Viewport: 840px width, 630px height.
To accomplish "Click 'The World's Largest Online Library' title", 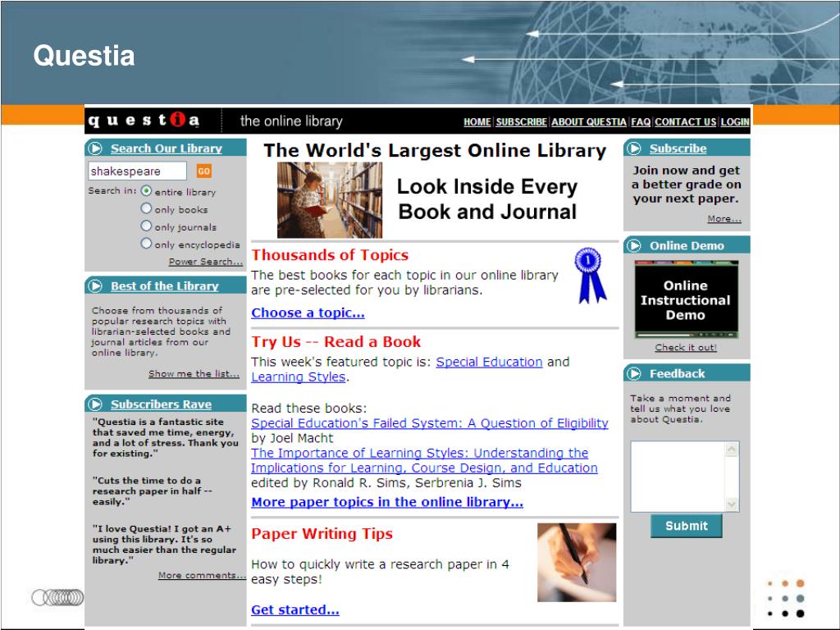I will (435, 151).
